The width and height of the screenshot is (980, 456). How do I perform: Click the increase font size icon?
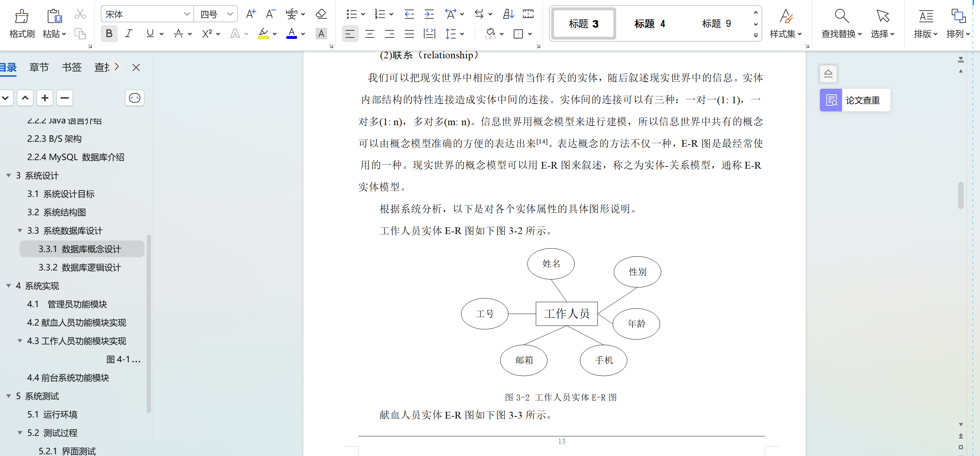point(251,14)
